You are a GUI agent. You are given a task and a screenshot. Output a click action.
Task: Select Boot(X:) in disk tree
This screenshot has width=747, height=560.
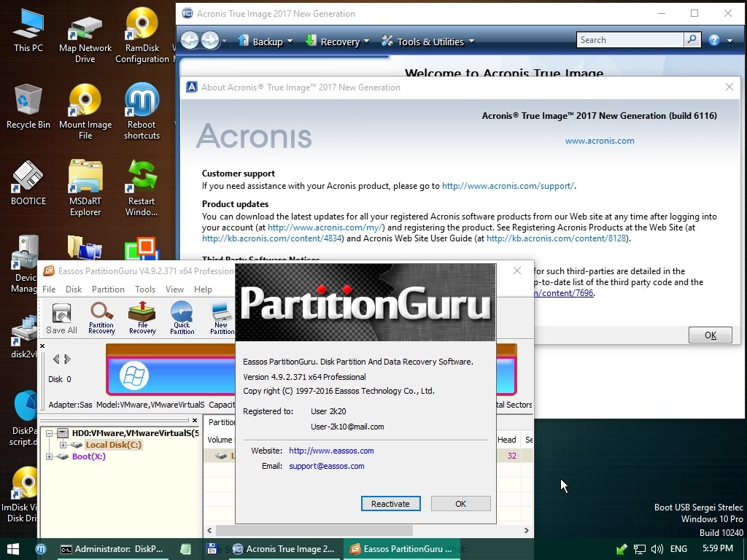[88, 456]
